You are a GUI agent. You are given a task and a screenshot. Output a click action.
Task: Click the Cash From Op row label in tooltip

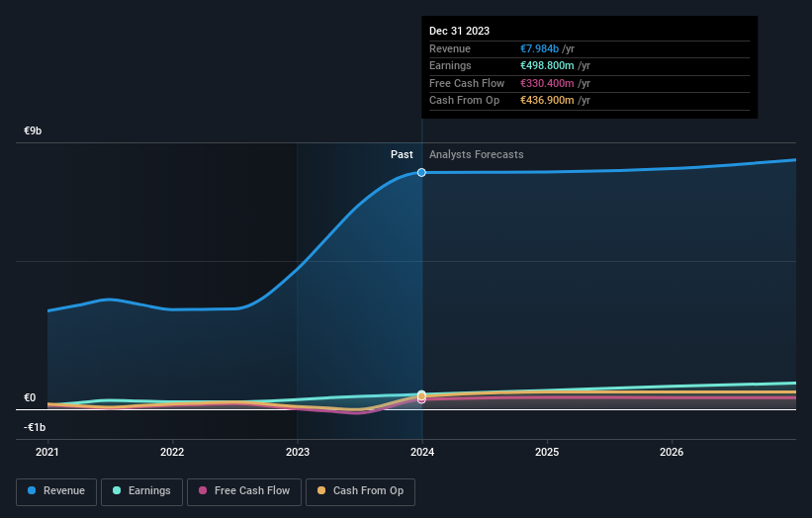[x=465, y=101]
